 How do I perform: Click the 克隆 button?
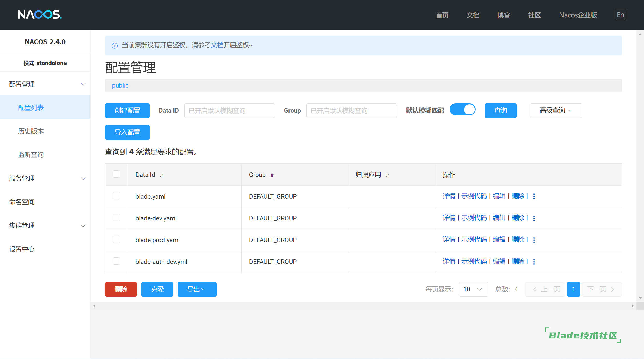pos(157,289)
